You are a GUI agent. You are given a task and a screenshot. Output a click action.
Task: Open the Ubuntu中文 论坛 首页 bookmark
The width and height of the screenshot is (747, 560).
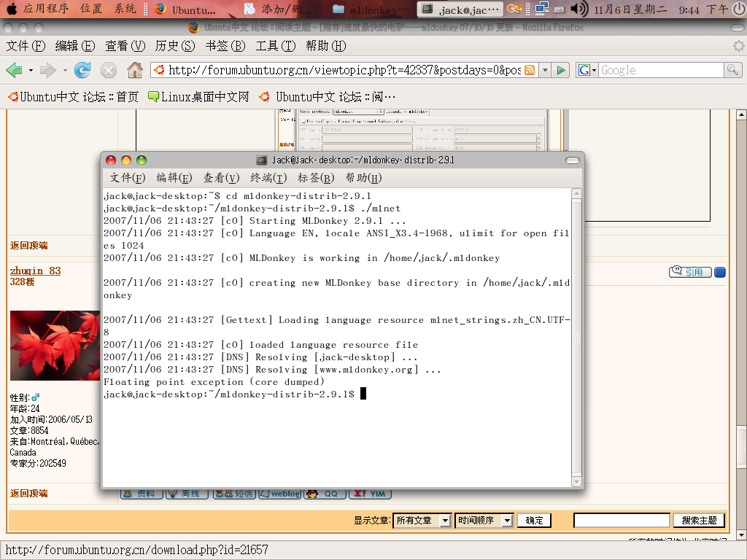coord(74,97)
